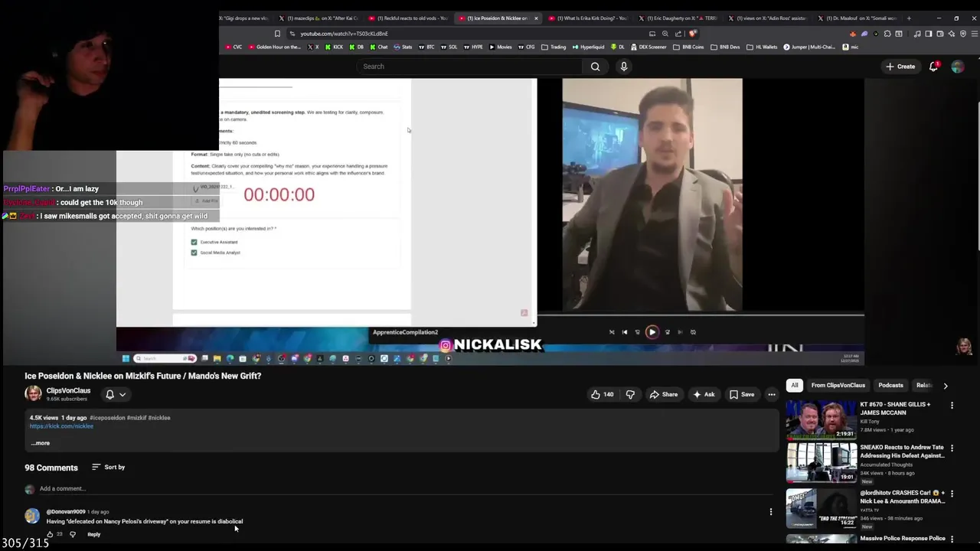Click bookmark icon left of address bar
Viewport: 980px width, 551px height.
coord(277,34)
